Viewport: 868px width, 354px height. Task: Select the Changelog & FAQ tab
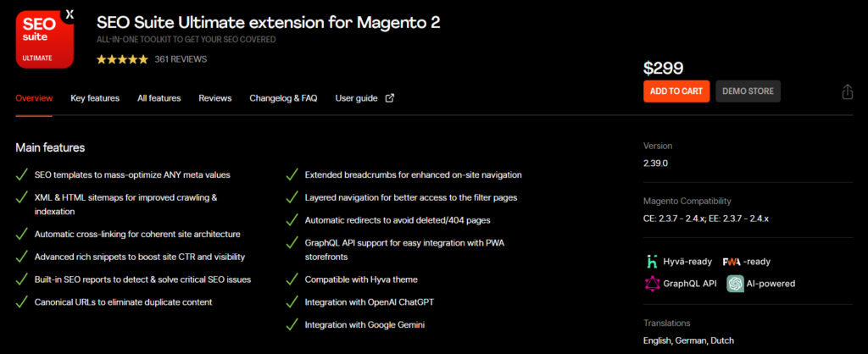pos(283,98)
